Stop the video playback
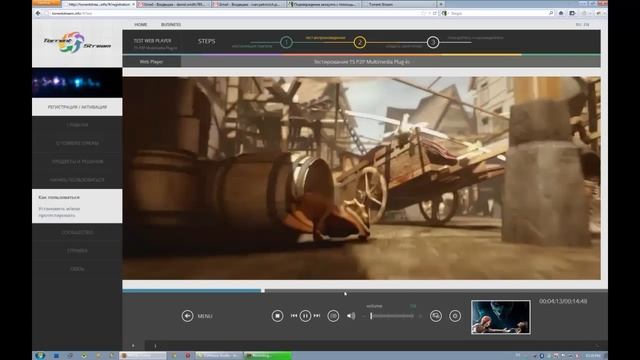Screen dimensions: 640x360 coord(277,316)
